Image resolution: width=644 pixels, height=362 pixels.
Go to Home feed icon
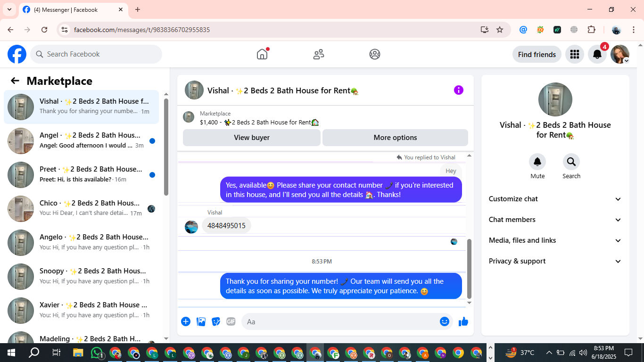pos(262,54)
